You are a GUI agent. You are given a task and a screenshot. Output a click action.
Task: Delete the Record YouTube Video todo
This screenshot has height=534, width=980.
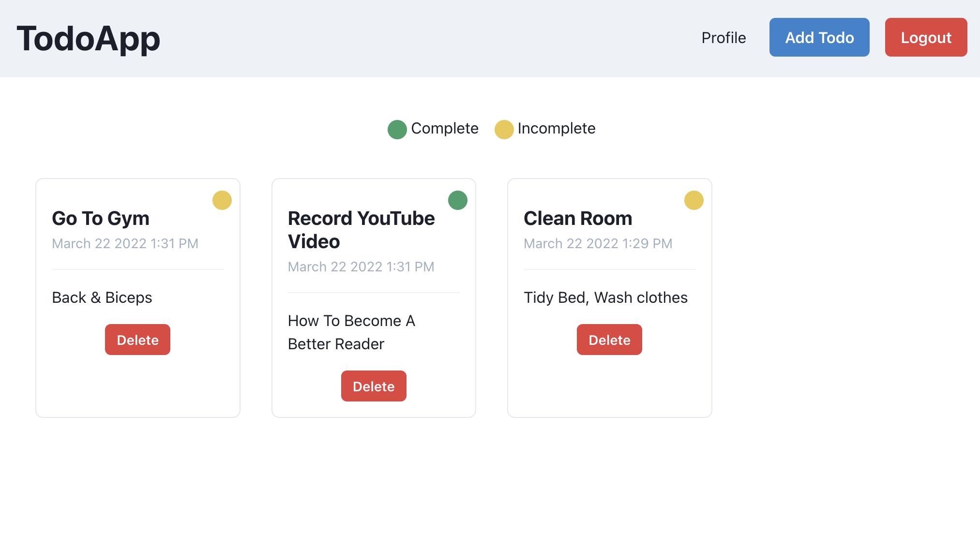pyautogui.click(x=374, y=386)
